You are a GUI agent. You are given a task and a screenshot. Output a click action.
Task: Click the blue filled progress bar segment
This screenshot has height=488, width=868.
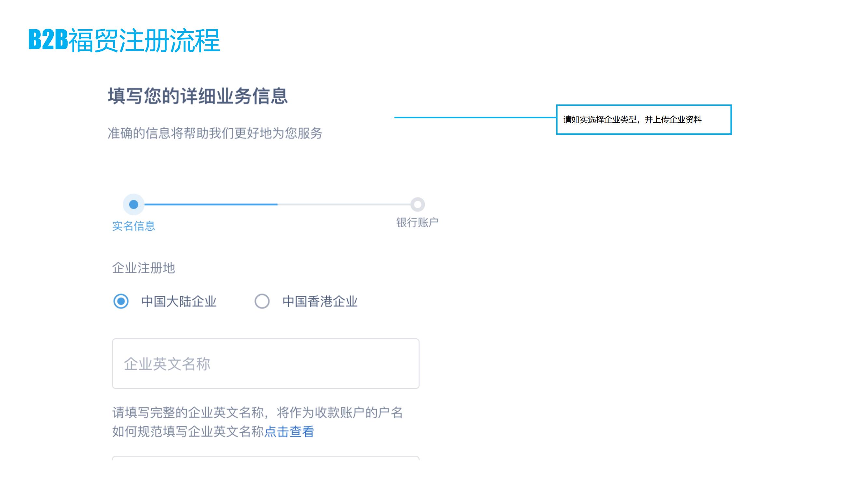[211, 204]
